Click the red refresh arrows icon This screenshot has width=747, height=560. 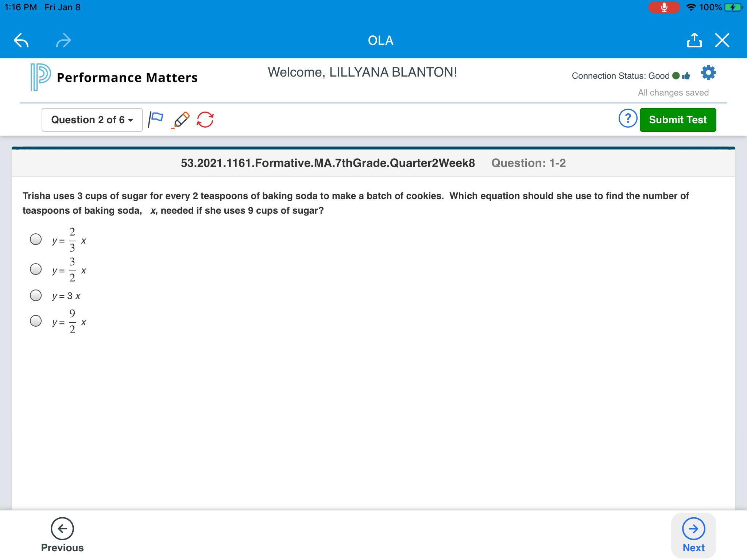tap(205, 120)
